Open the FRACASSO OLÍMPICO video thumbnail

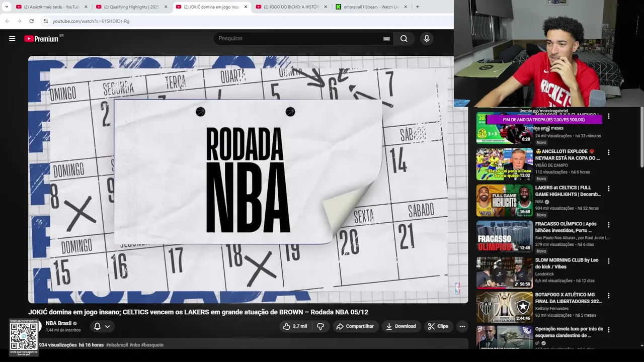(504, 236)
